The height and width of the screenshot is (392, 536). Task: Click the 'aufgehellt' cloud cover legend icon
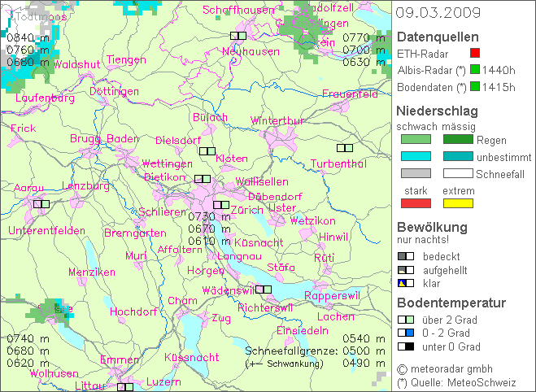point(406,270)
